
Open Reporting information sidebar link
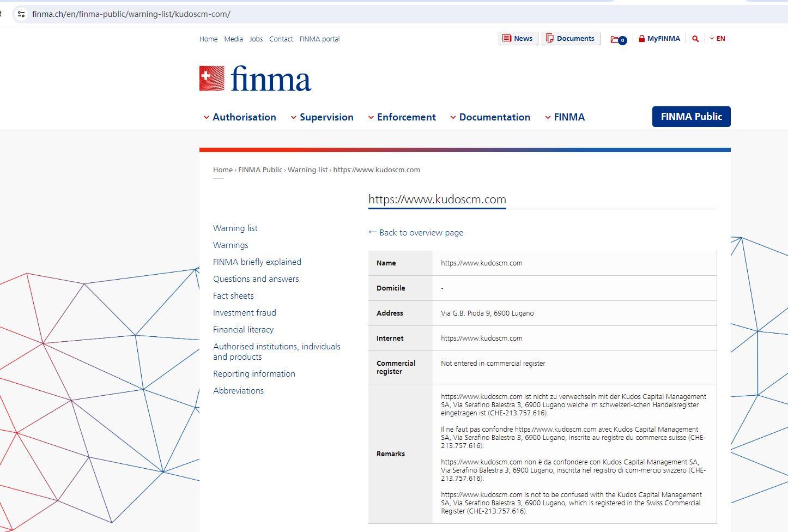click(254, 374)
